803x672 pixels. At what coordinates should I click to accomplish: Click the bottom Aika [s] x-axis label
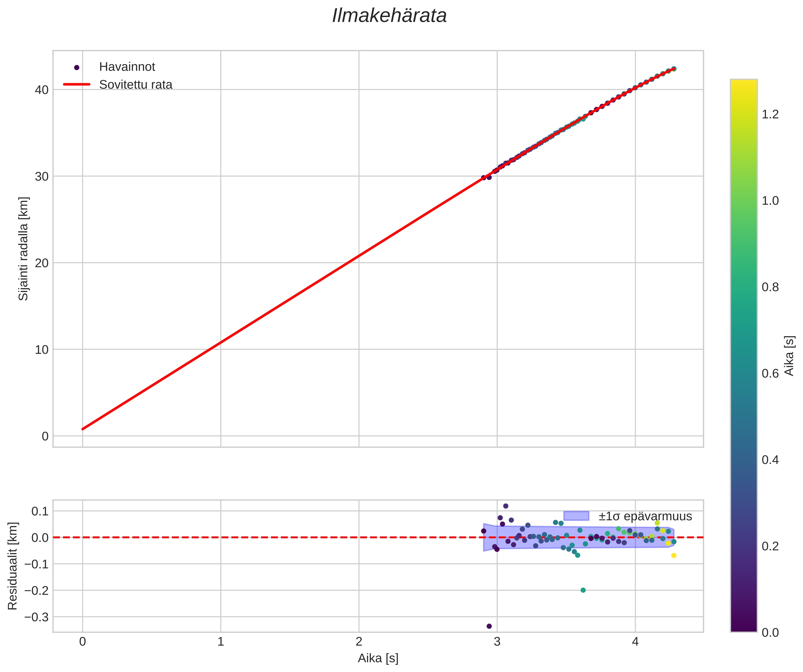[378, 658]
